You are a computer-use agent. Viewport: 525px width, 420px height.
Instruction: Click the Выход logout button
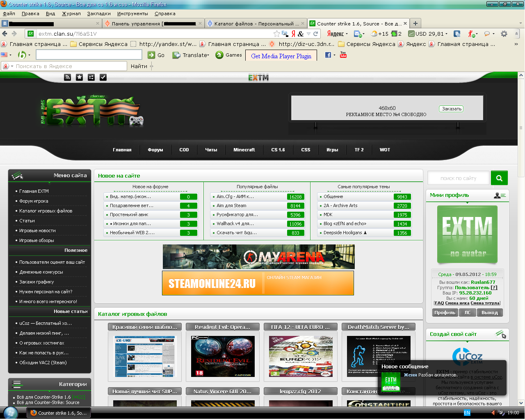(490, 313)
